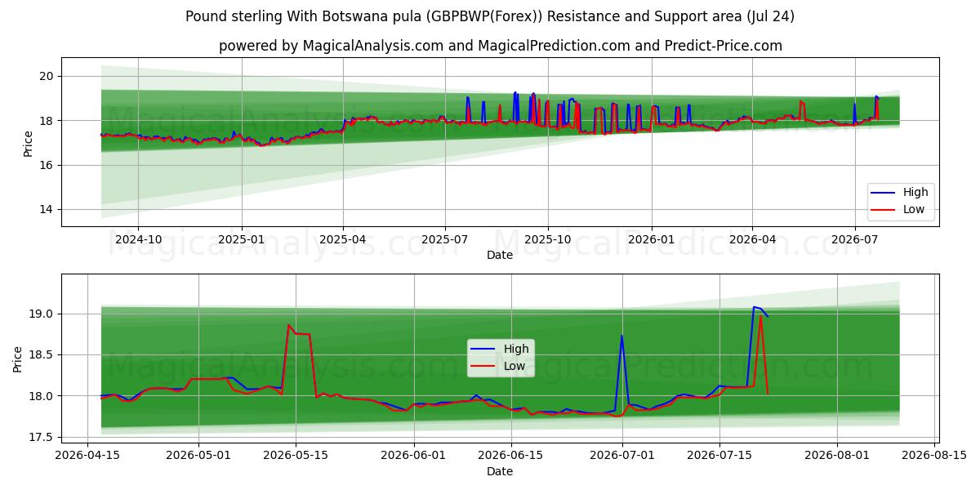980x490 pixels.
Task: Click the 2025-01 tick label
Action: pos(241,238)
